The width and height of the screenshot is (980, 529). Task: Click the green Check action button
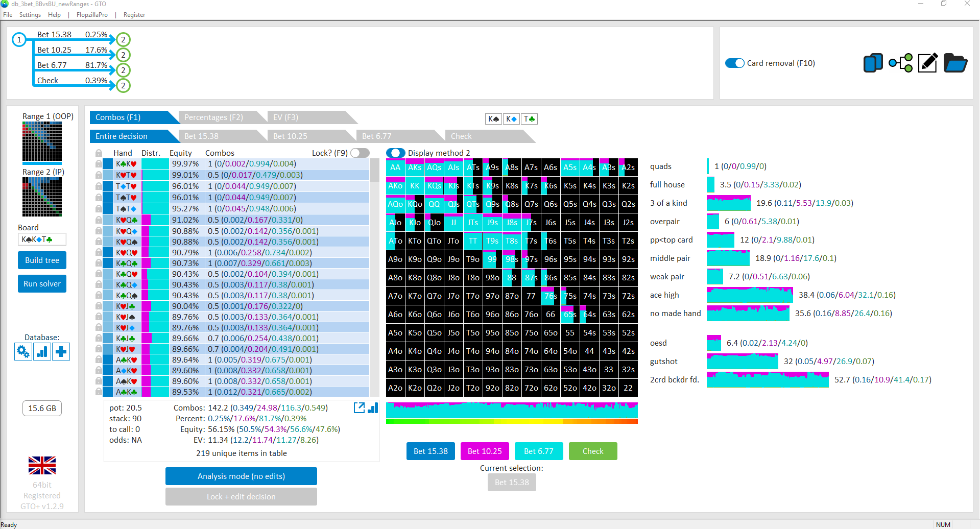[593, 451]
